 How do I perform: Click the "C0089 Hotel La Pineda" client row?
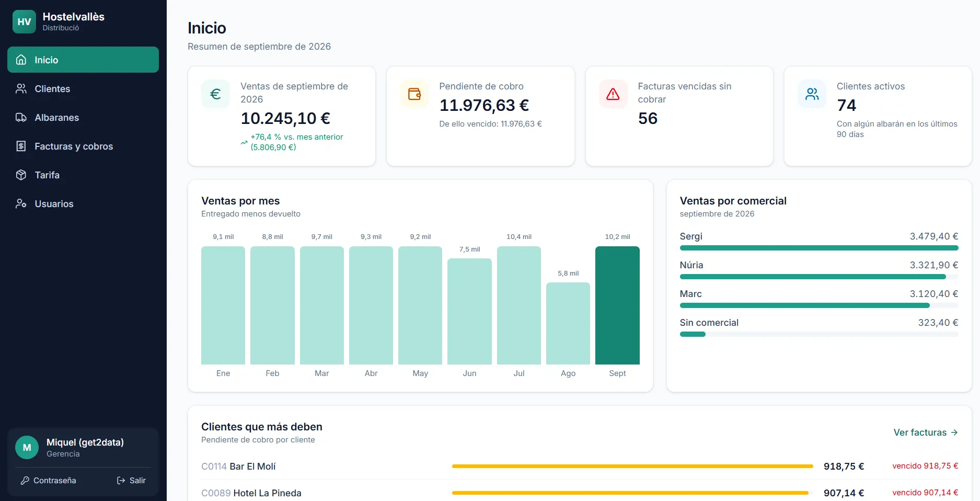point(580,493)
